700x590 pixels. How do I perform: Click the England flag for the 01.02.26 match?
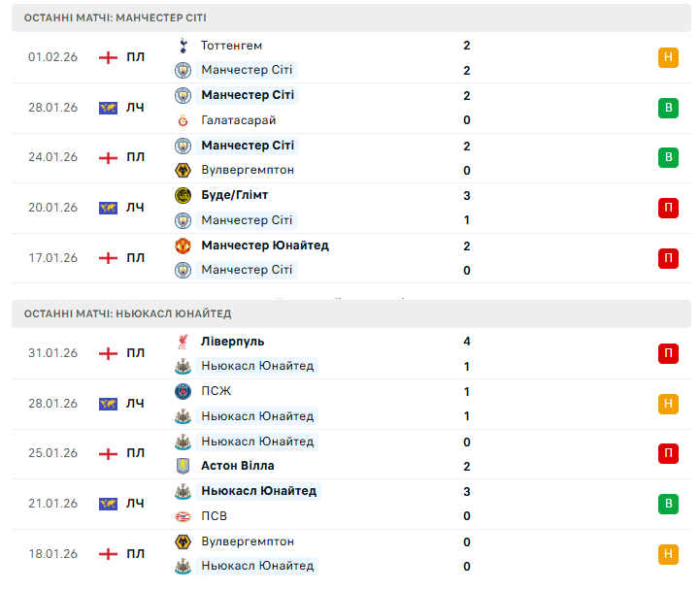(108, 57)
